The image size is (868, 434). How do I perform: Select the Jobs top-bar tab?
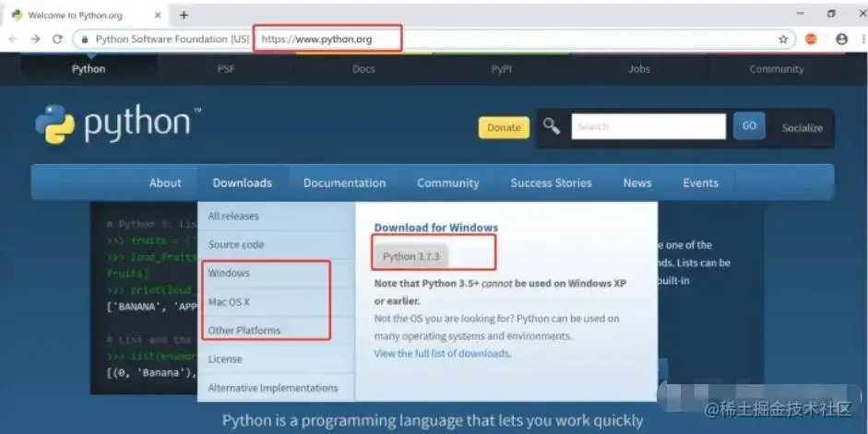(x=639, y=69)
